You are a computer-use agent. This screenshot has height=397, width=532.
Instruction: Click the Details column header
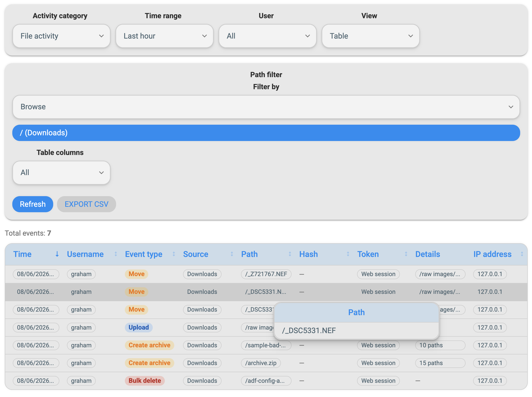427,254
